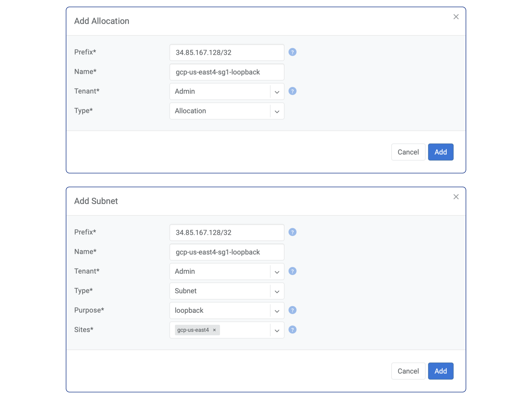Screen dimensions: 532x399
Task: Cancel the Add Subnet dialog
Action: click(408, 371)
